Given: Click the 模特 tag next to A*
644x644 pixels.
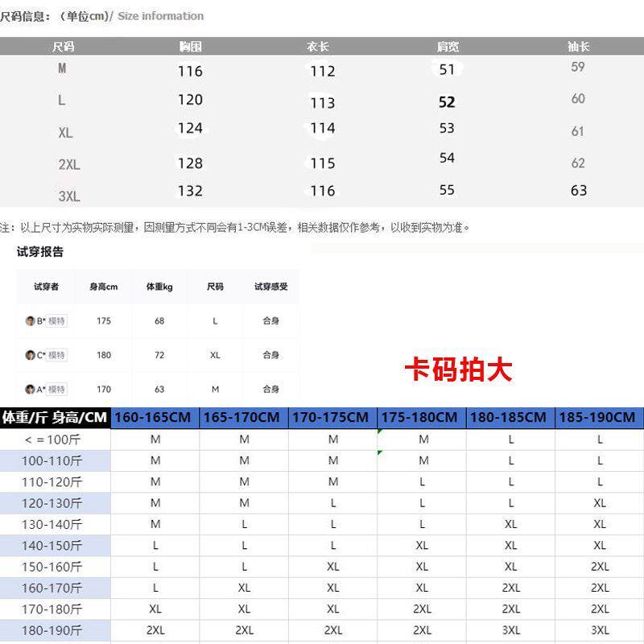Looking at the screenshot, I should point(56,389).
